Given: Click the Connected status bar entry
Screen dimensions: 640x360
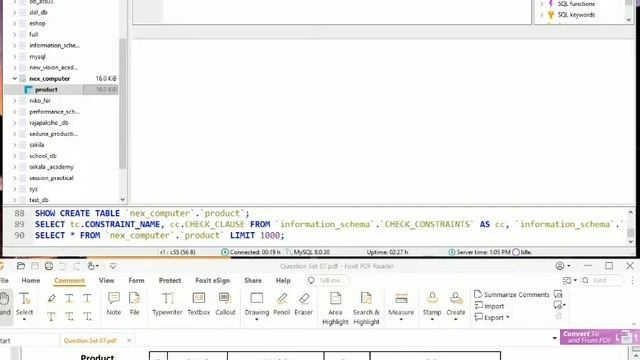Looking at the screenshot, I should [x=251, y=252].
